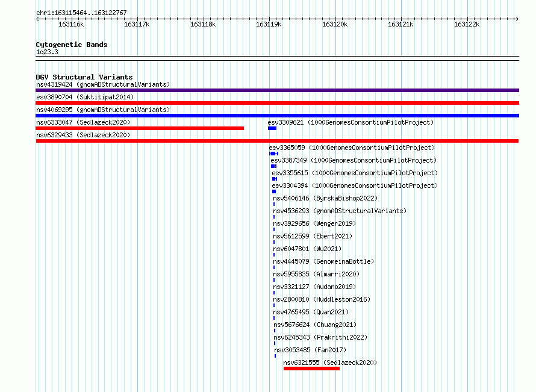The height and width of the screenshot is (392, 536).
Task: Open nsv5955835 (Almarri2020) label
Action: pos(316,274)
